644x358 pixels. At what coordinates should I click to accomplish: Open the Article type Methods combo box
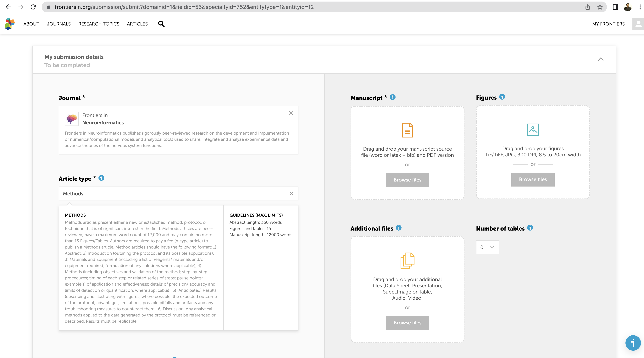coord(175,193)
